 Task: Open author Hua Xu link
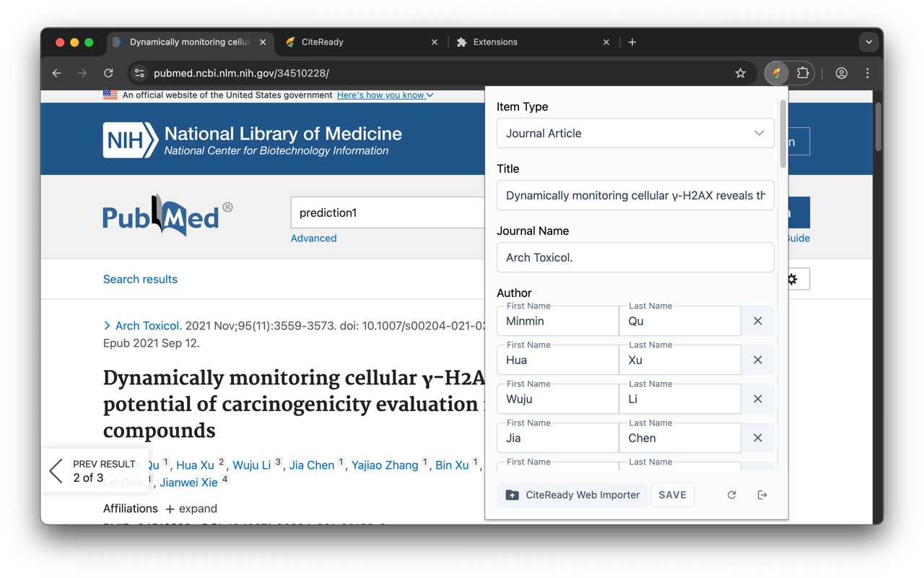point(195,465)
